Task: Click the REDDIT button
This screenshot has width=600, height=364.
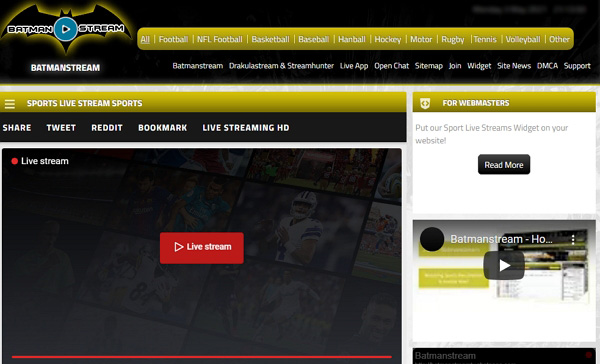Action: tap(107, 128)
